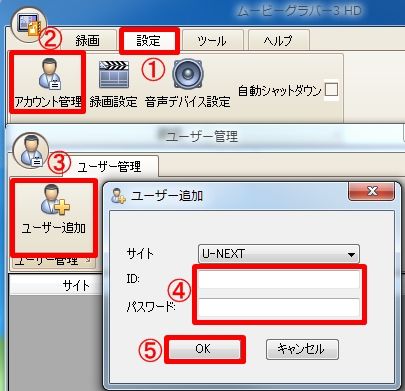Open the Movie Grabber application menu orb
Screen dimensions: 405x391
click(x=29, y=24)
